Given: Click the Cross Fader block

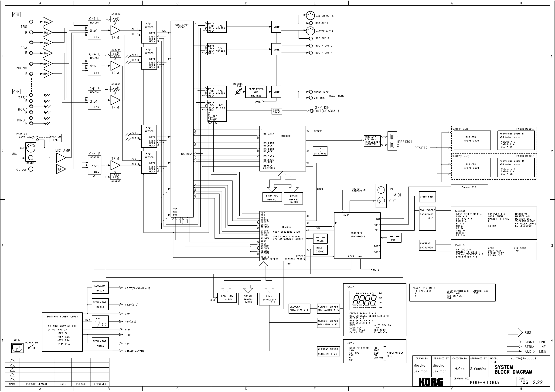Looking at the screenshot, I should coord(427,197).
